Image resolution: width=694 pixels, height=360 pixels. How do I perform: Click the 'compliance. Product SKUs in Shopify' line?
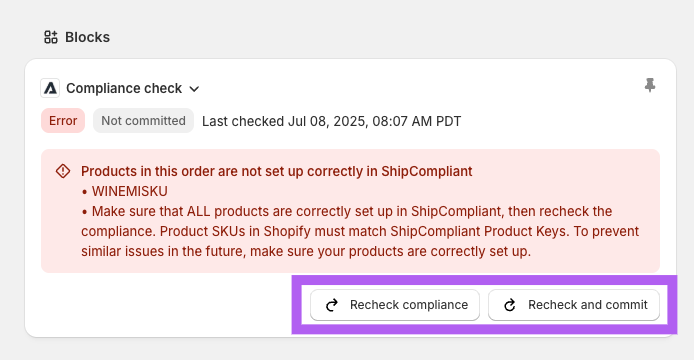[360, 231]
